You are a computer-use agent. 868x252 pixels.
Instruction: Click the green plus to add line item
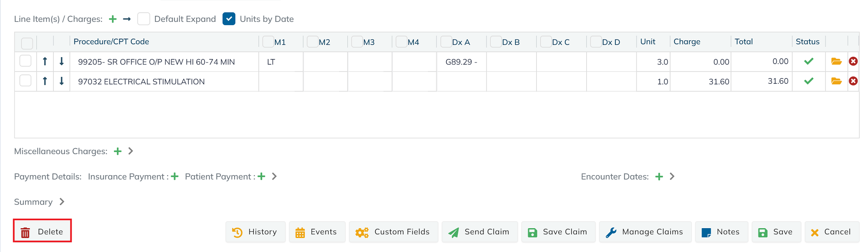point(113,19)
